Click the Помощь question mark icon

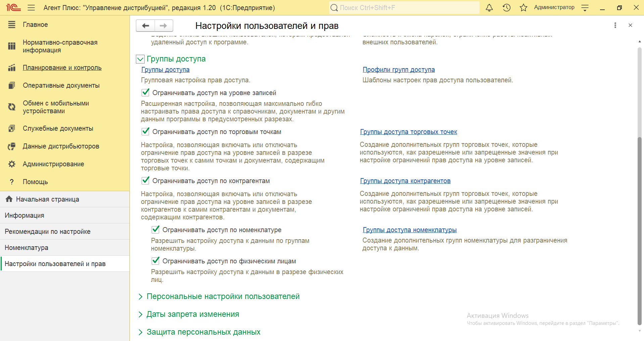pyautogui.click(x=12, y=182)
